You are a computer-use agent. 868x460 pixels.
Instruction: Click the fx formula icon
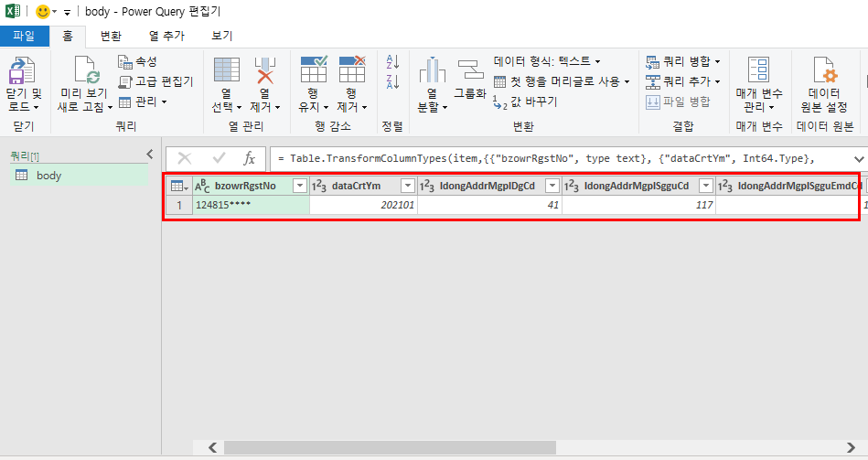(249, 159)
